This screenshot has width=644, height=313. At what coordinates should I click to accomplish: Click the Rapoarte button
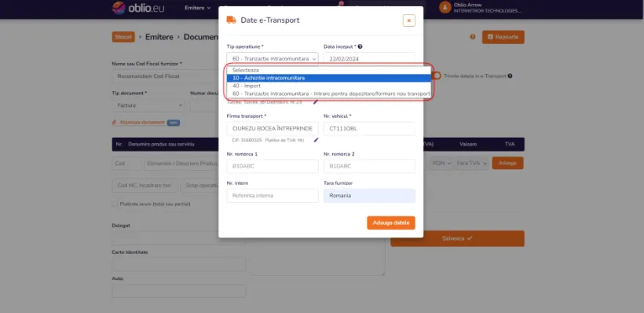[503, 37]
